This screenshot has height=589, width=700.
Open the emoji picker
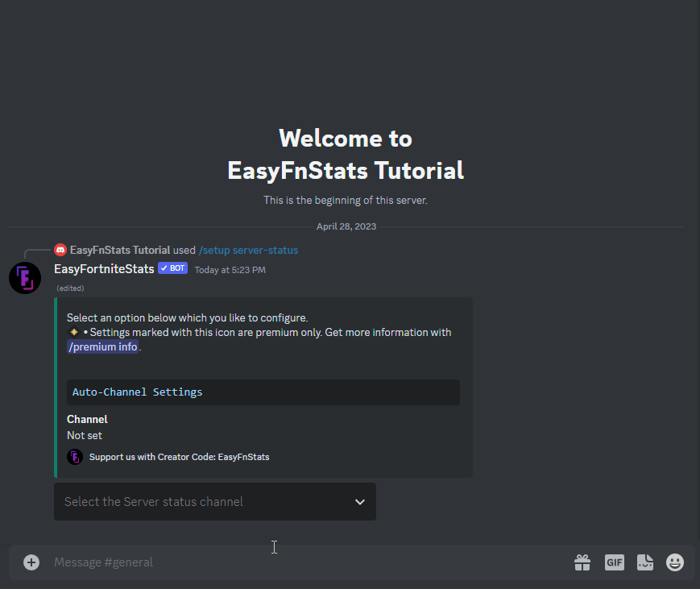tap(675, 562)
